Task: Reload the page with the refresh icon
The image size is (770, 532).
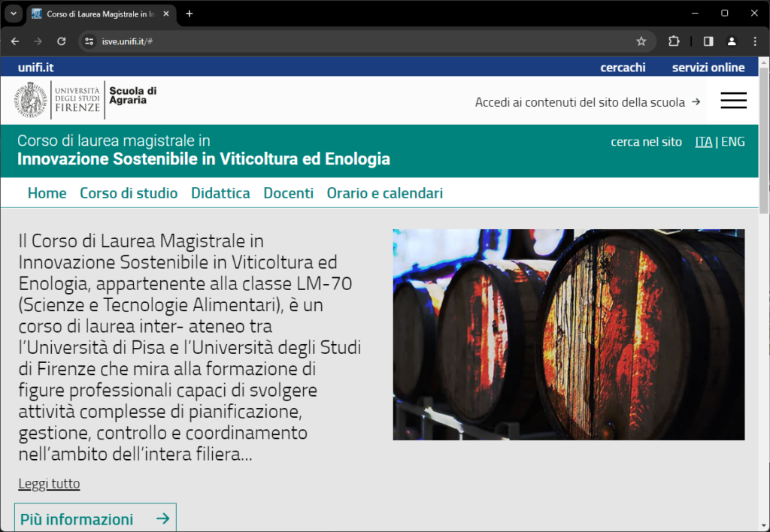Action: point(62,41)
